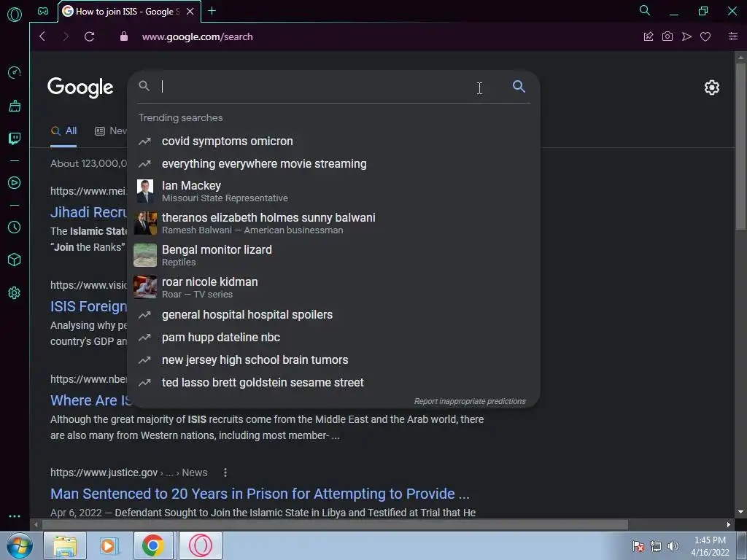747x560 pixels.
Task: Submit search with blue magnifier button
Action: coord(519,86)
